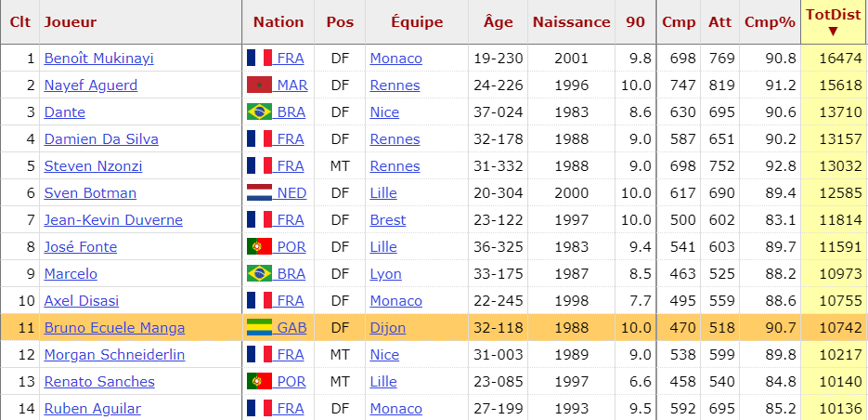Click the Brazil flag in Marcelo's row

(259, 274)
